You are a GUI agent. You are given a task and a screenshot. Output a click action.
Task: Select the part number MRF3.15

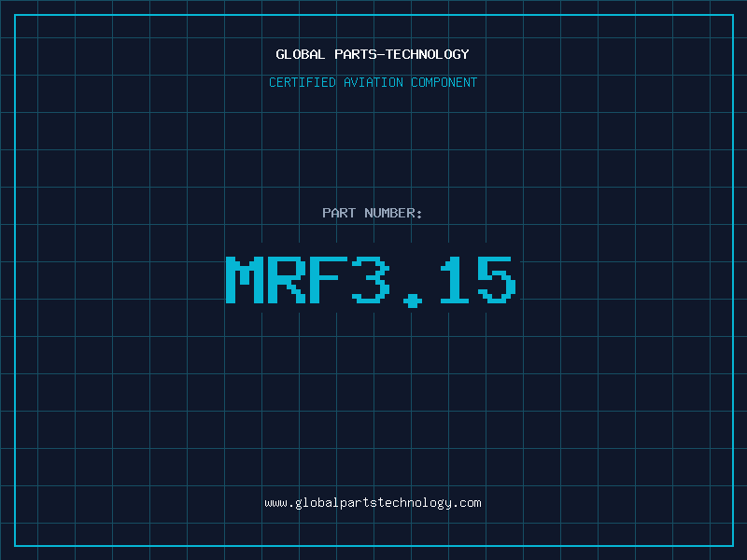[x=371, y=282]
